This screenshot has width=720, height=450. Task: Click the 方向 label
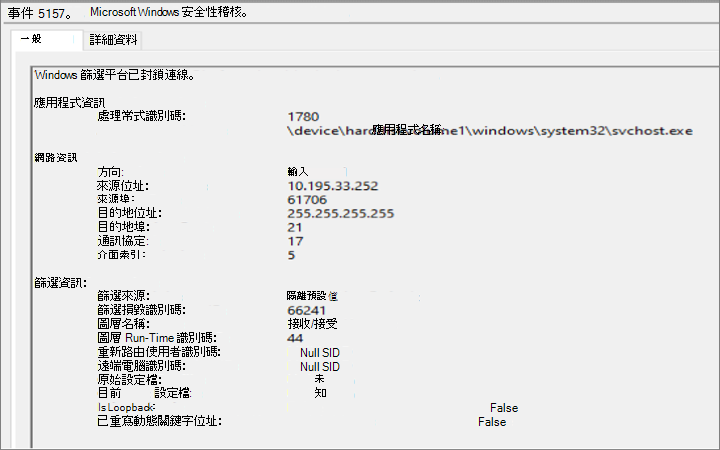[x=110, y=172]
